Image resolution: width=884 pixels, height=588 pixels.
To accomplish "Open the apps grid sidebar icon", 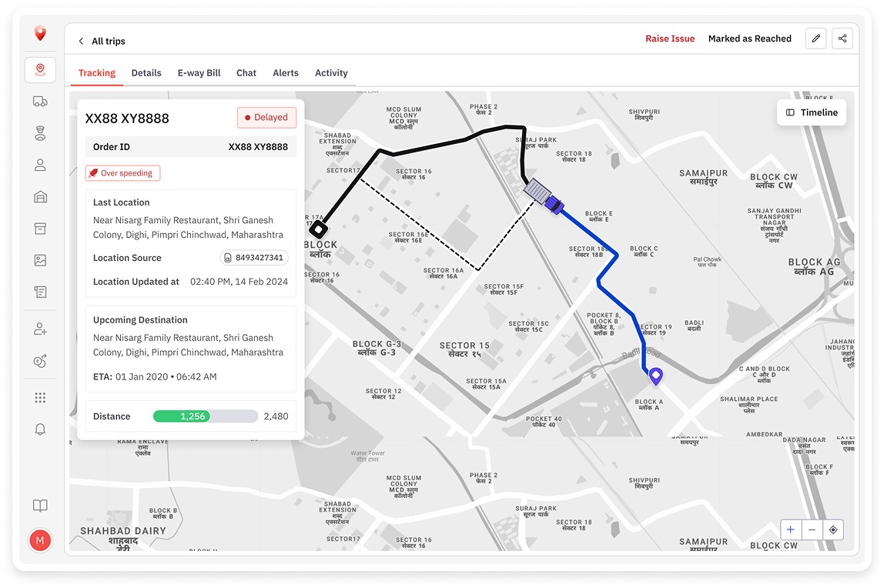I will pos(40,398).
